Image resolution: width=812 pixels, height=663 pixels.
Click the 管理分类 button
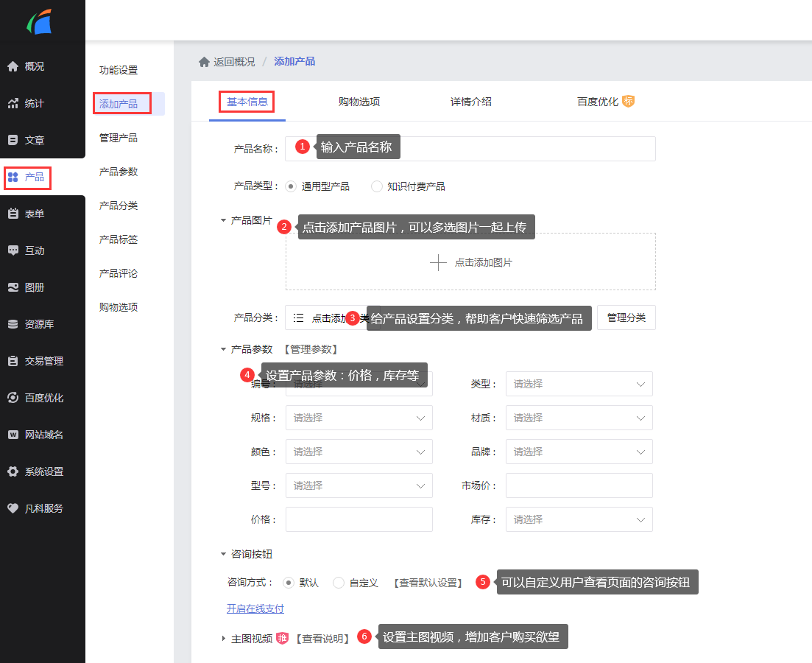(626, 318)
